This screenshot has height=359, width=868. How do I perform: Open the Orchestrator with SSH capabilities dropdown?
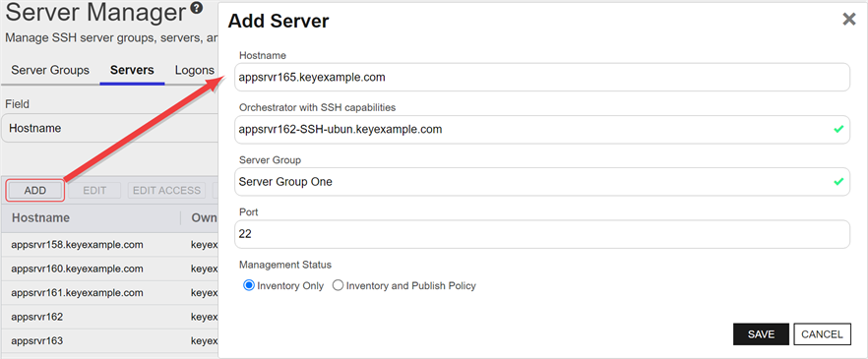[x=542, y=130]
